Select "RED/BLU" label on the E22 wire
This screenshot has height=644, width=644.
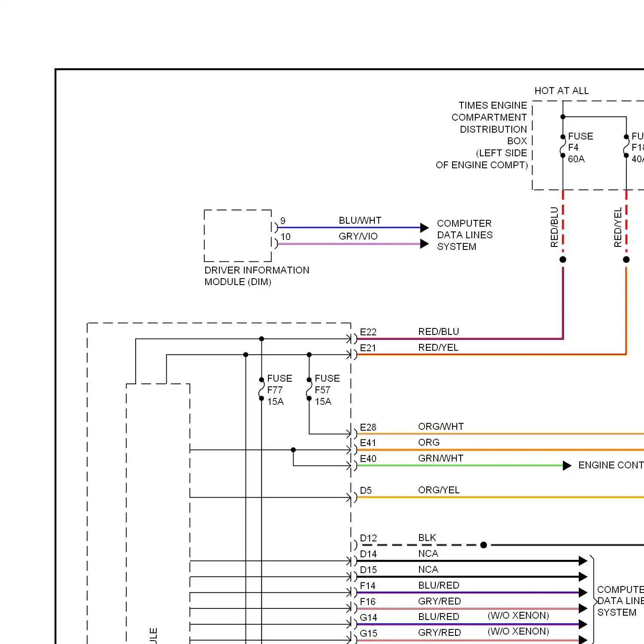click(x=439, y=331)
